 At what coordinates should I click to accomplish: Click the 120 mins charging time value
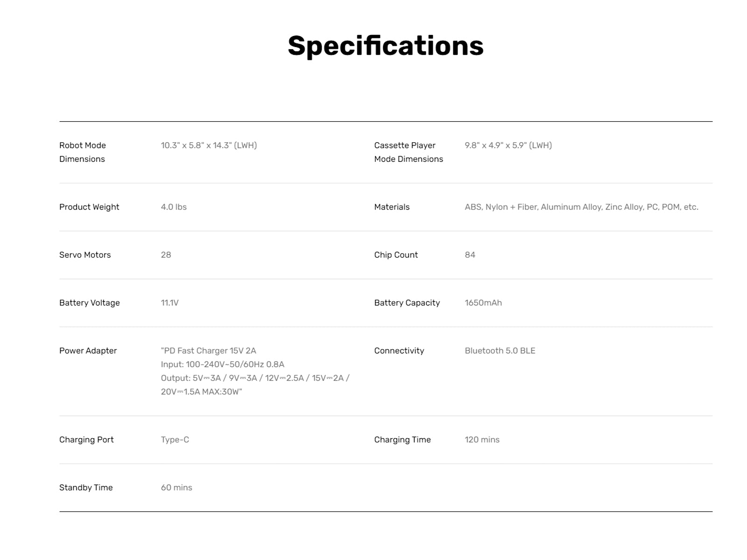[482, 440]
